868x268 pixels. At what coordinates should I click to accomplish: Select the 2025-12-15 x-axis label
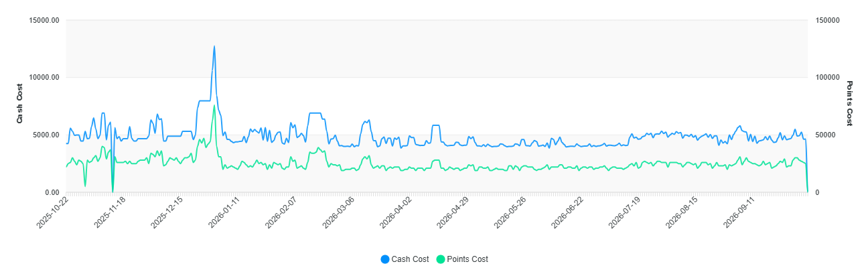click(168, 212)
